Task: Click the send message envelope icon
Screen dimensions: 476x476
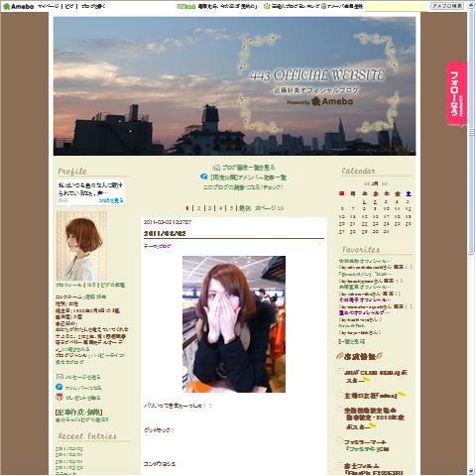Action: [x=59, y=377]
